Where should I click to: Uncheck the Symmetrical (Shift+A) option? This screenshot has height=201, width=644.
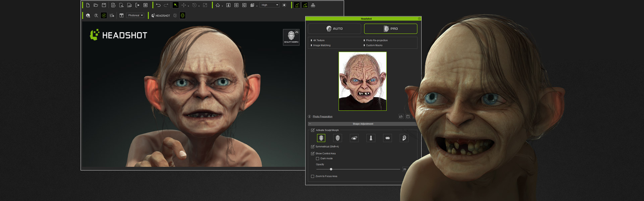tap(313, 147)
